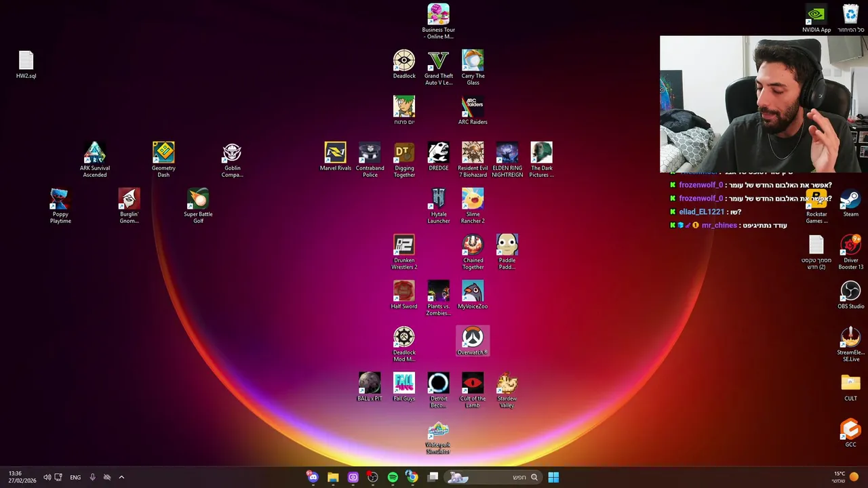Open Drunken Wrestlers 2 shortcut
Viewport: 868px width, 488px height.
point(404,251)
